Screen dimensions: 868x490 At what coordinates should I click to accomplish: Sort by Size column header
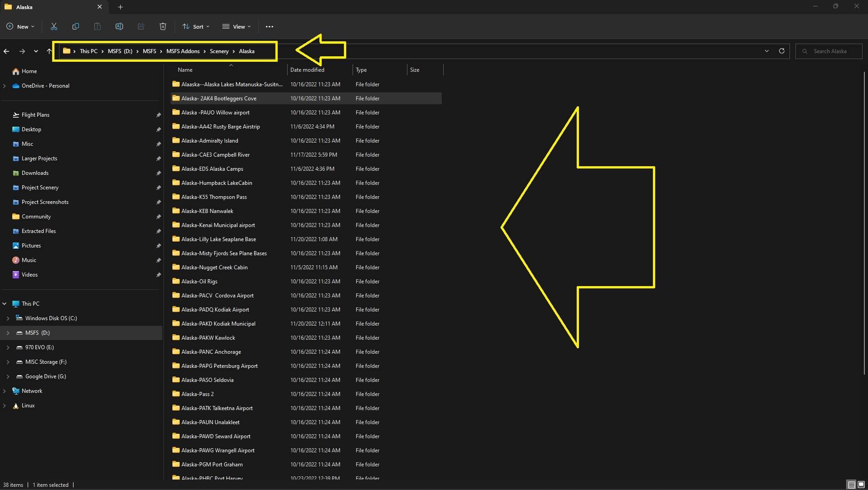[425, 70]
